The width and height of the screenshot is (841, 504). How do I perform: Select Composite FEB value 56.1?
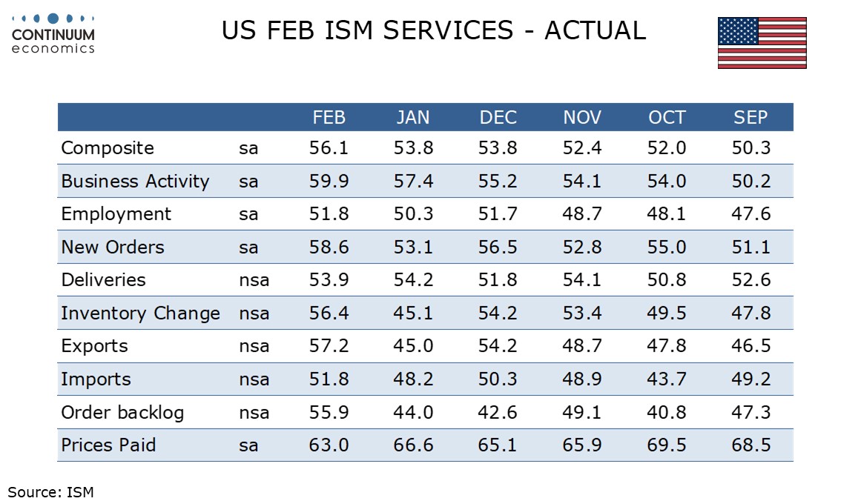tap(329, 148)
